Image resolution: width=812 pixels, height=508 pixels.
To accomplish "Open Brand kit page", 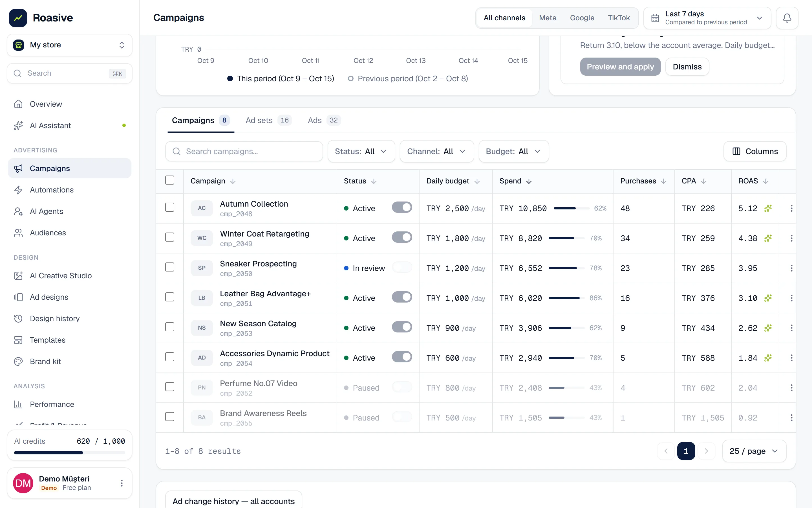I will [x=69, y=362].
